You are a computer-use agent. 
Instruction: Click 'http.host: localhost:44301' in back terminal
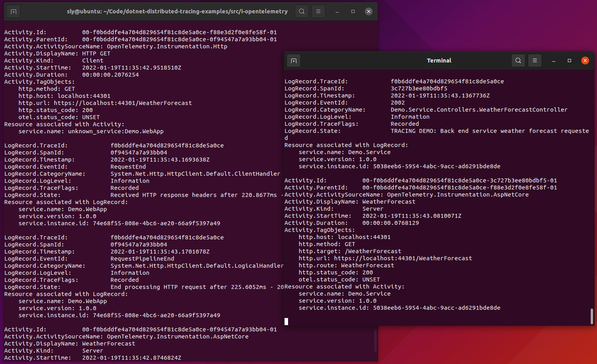(65, 96)
